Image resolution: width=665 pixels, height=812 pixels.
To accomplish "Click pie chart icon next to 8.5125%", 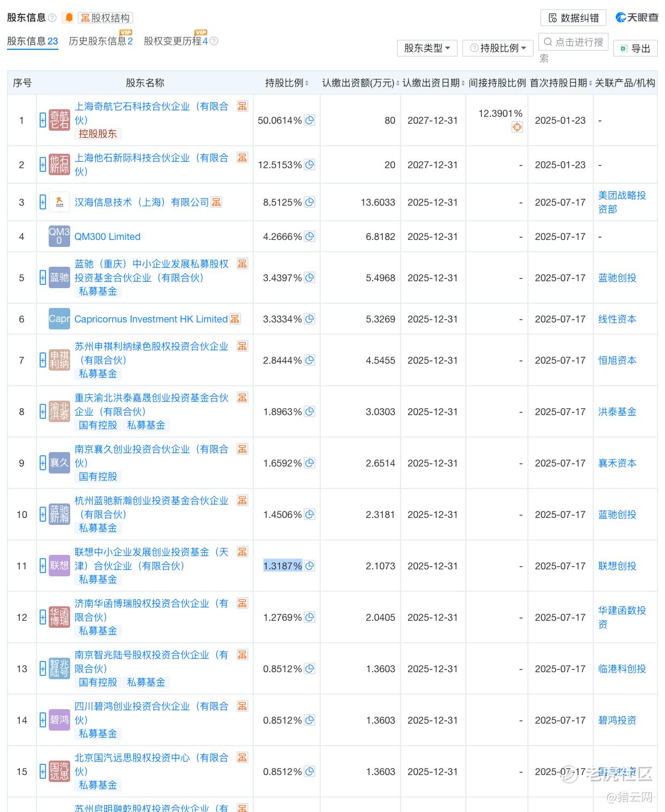I will pyautogui.click(x=309, y=202).
